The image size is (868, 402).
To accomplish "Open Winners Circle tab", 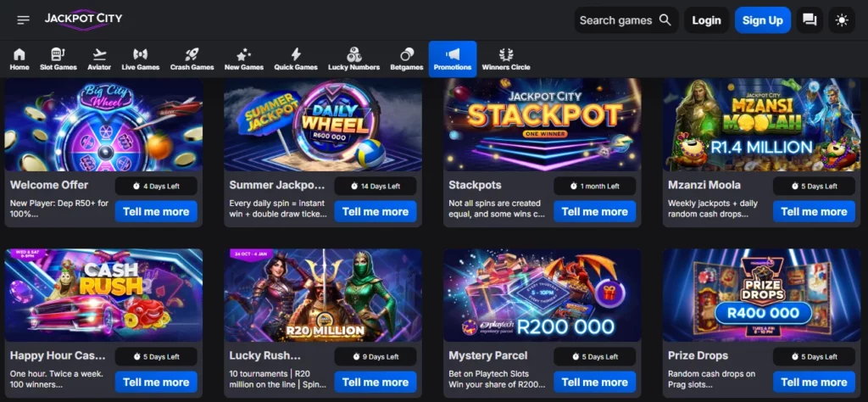I will point(506,59).
